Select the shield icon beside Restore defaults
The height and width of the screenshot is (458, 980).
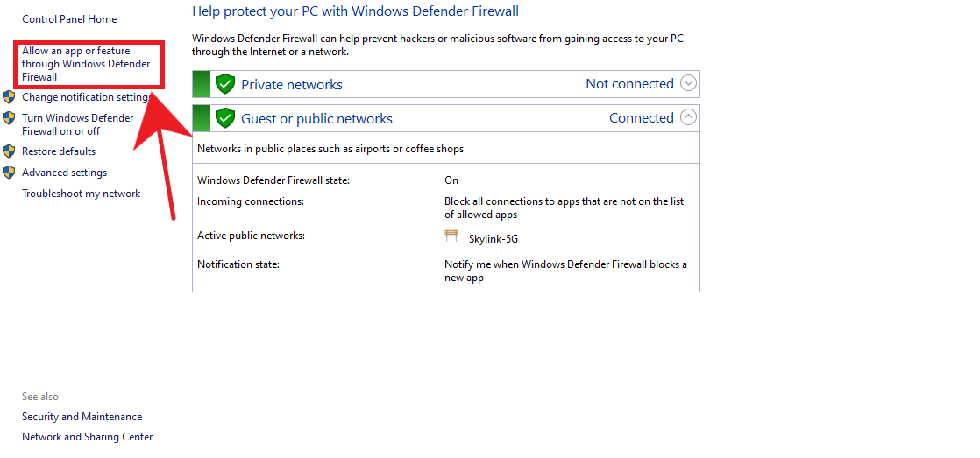(x=9, y=151)
